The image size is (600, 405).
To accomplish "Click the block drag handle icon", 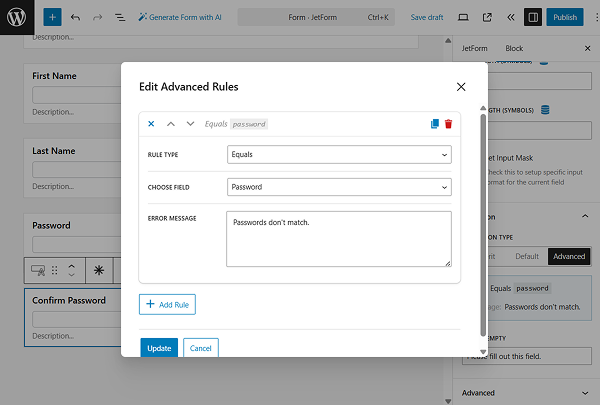I will [x=55, y=271].
